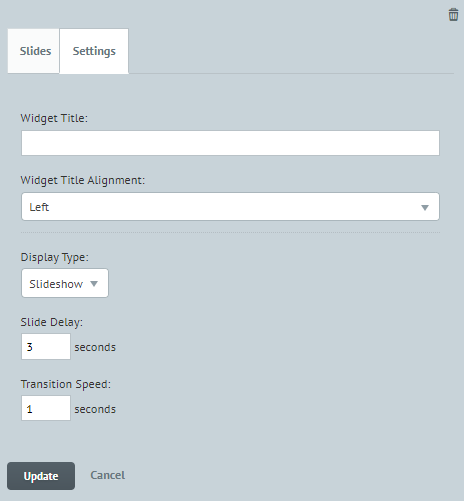Click the Left alignment dropdown arrow

[425, 208]
